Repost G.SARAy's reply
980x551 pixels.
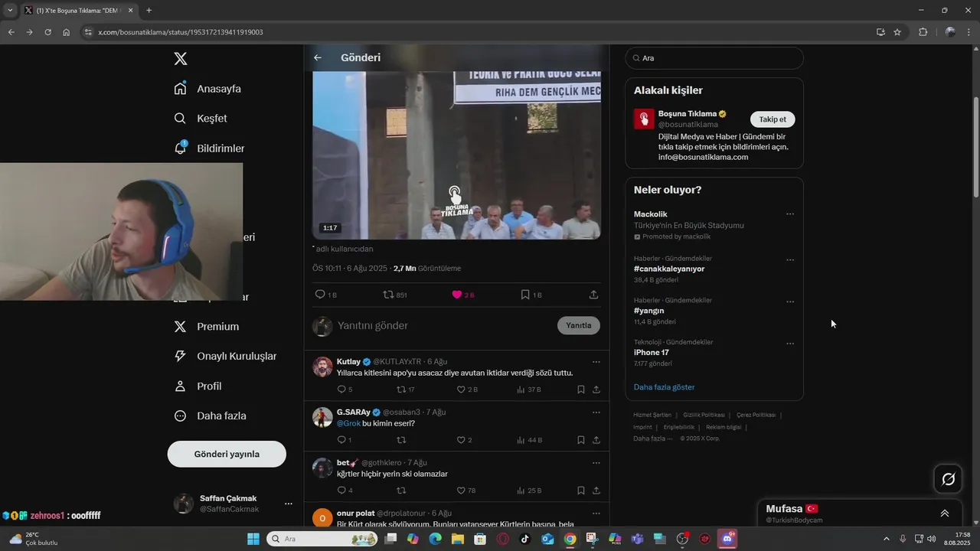point(400,440)
